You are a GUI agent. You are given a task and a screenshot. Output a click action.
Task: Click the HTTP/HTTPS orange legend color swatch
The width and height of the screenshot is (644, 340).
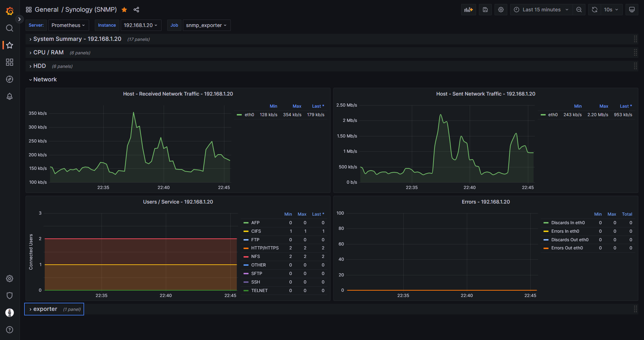246,248
